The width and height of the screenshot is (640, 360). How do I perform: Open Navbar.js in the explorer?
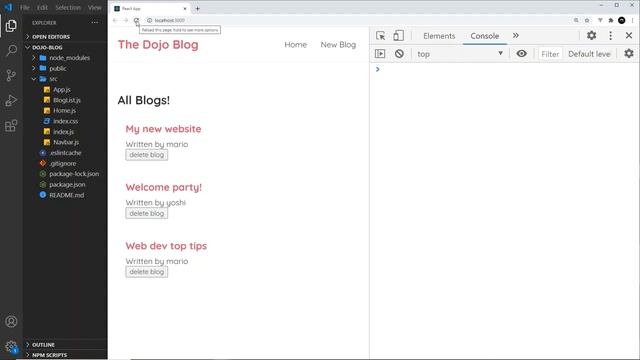coord(66,142)
